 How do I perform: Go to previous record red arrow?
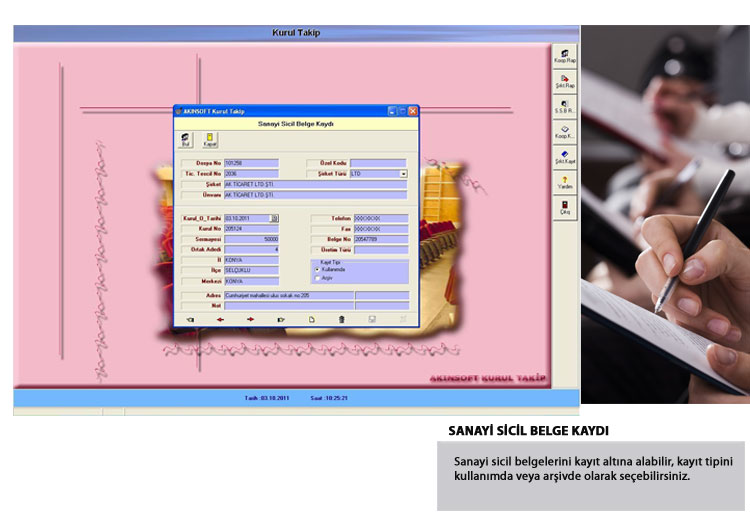[221, 319]
